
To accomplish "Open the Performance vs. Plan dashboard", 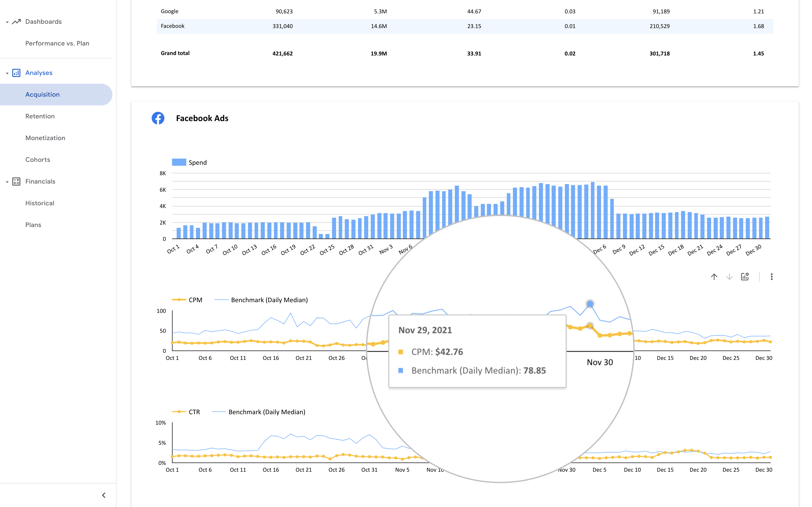I will pyautogui.click(x=57, y=43).
